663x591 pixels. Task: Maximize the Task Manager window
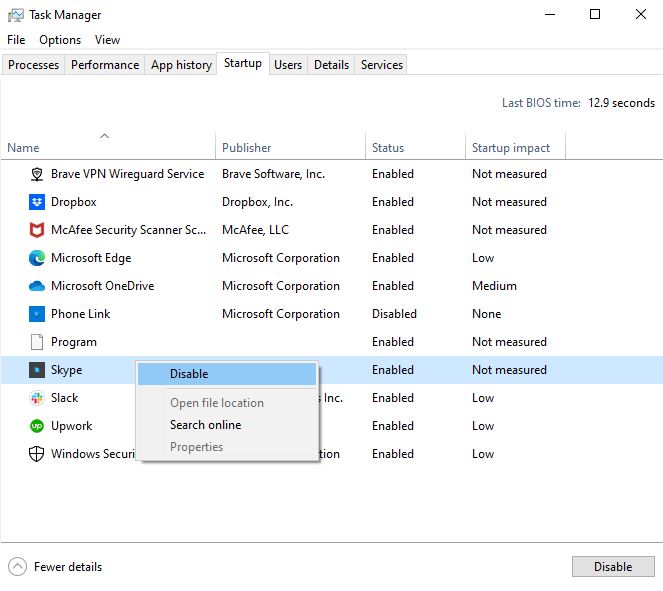(x=595, y=14)
